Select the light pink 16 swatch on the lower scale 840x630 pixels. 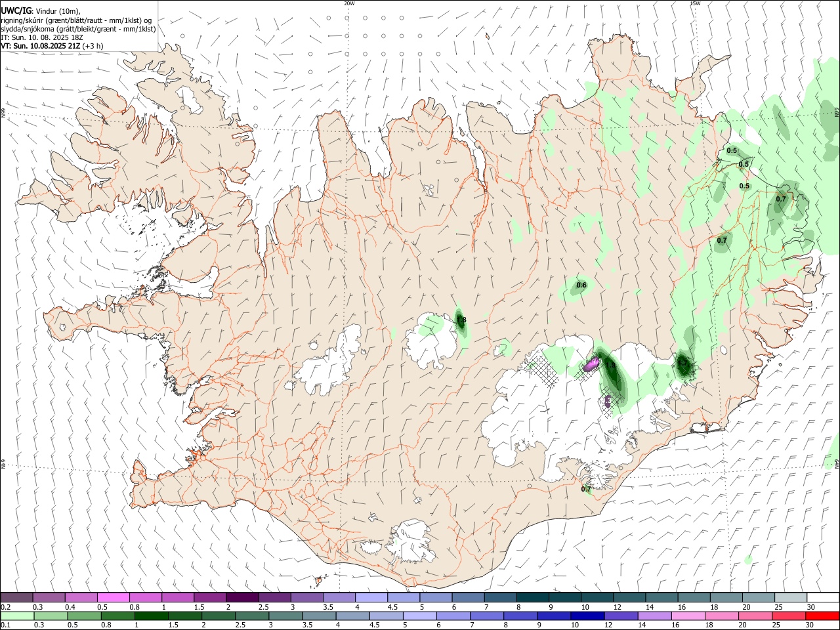pyautogui.click(x=687, y=616)
